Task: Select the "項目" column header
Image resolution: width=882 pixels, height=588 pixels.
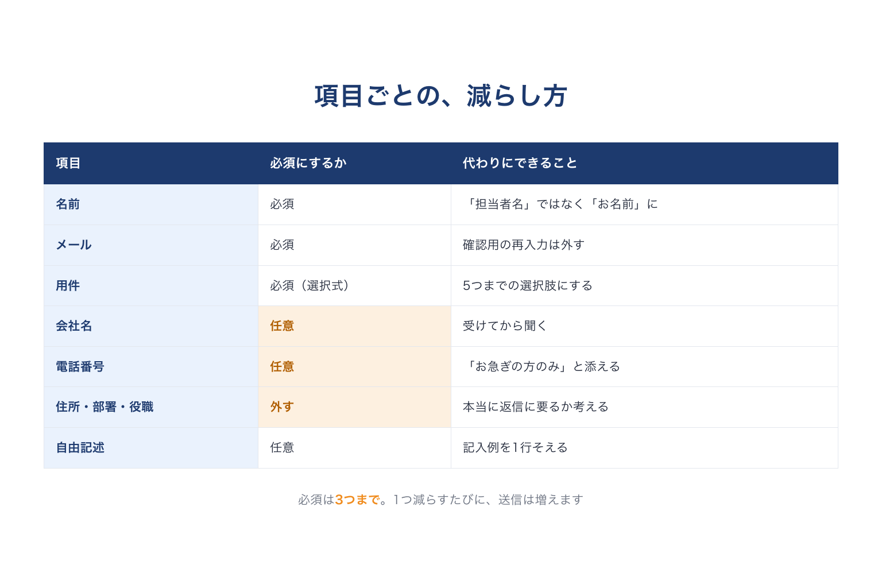Action: point(151,163)
